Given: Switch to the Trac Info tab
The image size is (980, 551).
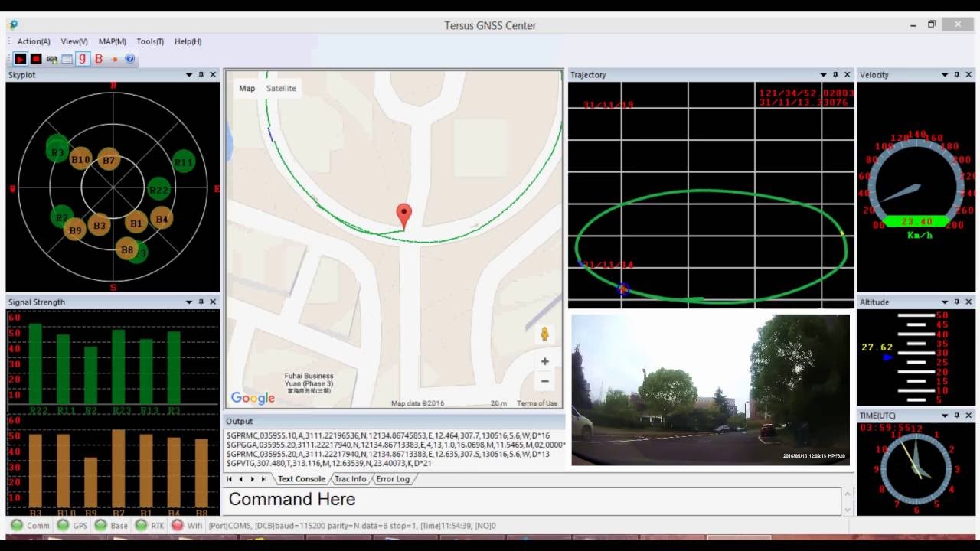Looking at the screenshot, I should coord(350,479).
